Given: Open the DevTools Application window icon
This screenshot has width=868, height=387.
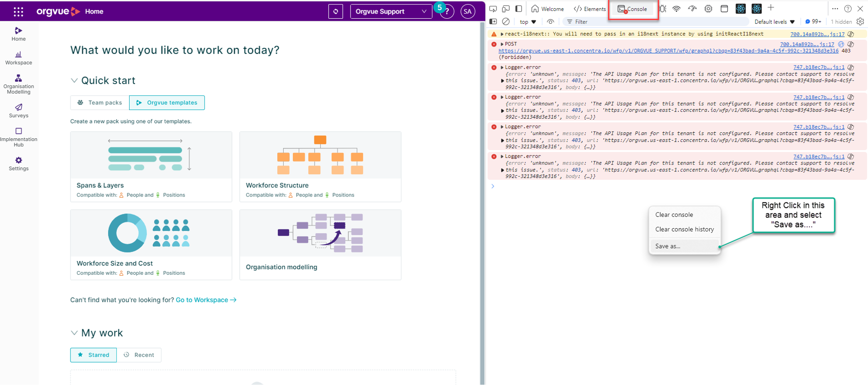Looking at the screenshot, I should tap(724, 9).
